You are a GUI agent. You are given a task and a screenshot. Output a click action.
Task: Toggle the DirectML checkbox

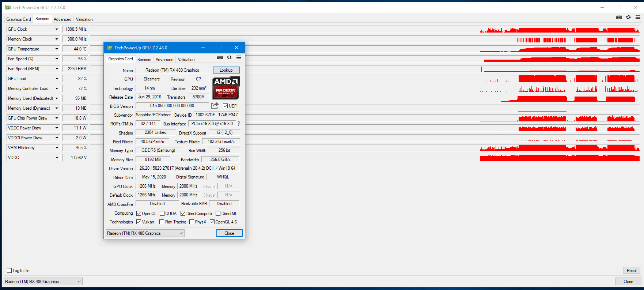(x=218, y=214)
